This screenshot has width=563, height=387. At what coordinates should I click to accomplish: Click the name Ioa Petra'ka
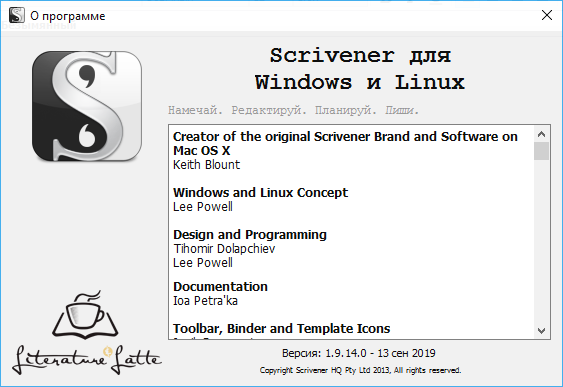(205, 301)
